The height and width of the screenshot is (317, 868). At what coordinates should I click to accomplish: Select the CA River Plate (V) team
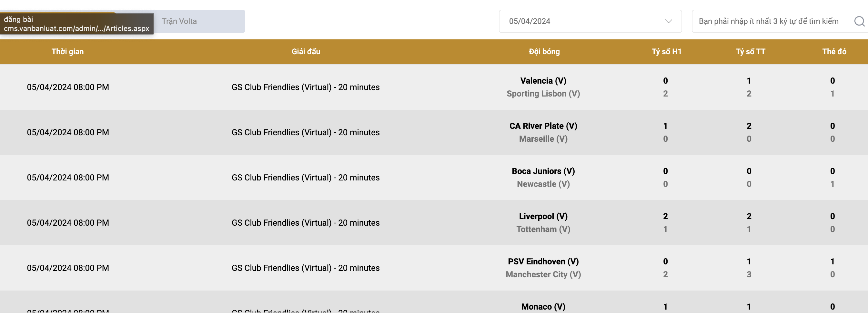pos(543,126)
